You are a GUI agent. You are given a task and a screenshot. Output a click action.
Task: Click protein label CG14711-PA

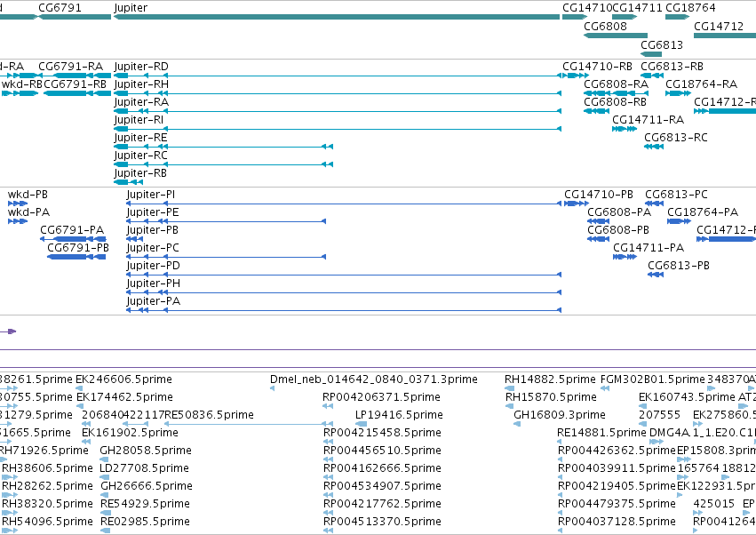click(649, 247)
